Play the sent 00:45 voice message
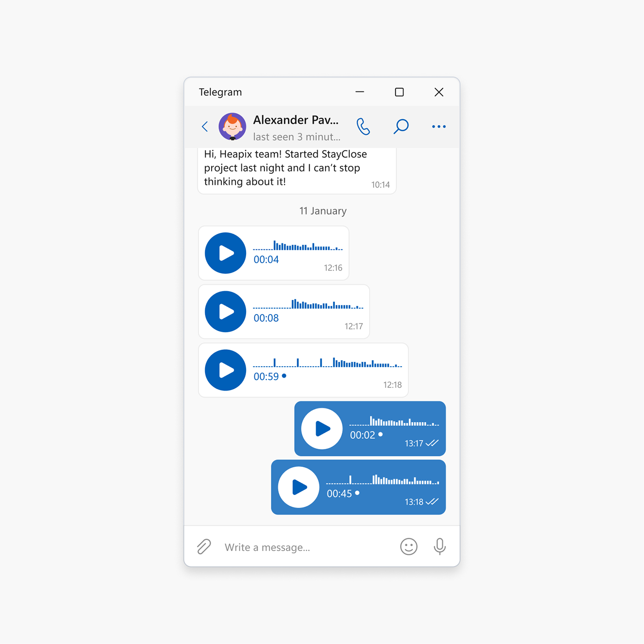The image size is (644, 644). 299,487
